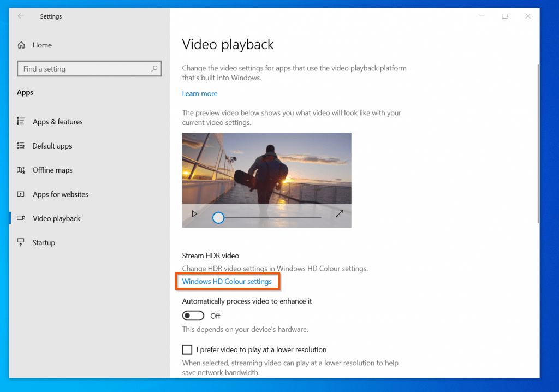Screen dimensions: 559x392
Task: Minimize the Settings window
Action: [x=482, y=16]
